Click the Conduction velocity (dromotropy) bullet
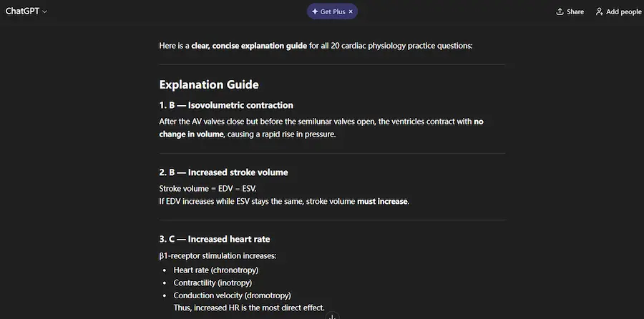The image size is (644, 319). pyautogui.click(x=232, y=295)
